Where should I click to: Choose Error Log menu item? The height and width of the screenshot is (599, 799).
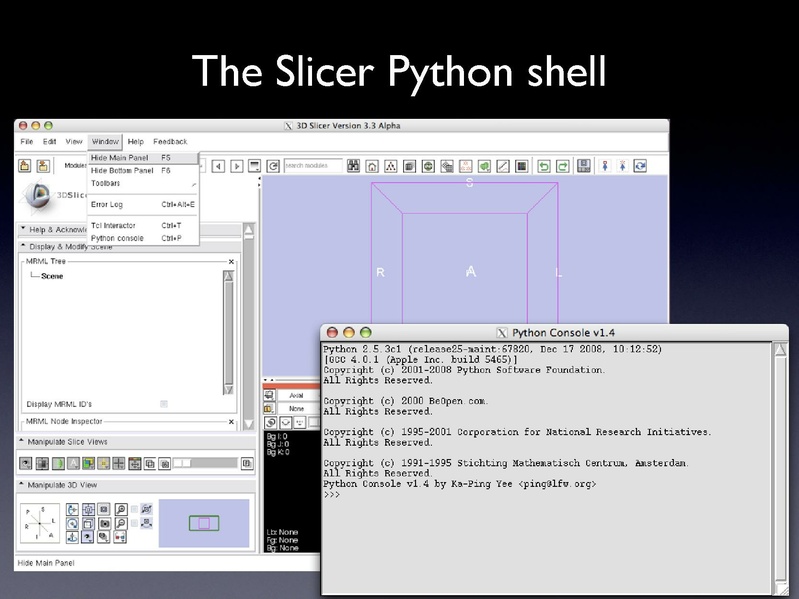[143, 205]
